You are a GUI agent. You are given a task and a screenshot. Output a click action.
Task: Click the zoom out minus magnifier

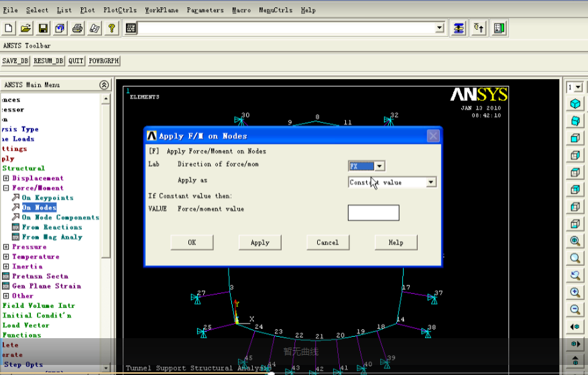pos(575,309)
